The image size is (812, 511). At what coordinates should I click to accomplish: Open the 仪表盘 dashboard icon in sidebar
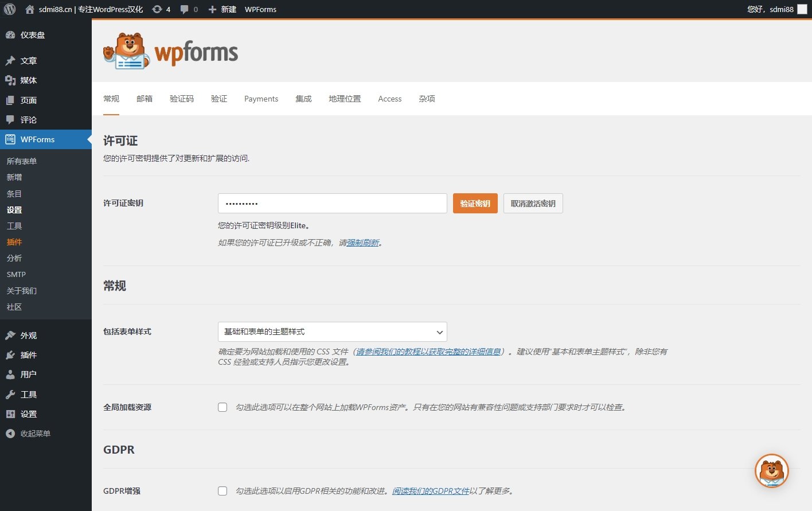click(10, 34)
